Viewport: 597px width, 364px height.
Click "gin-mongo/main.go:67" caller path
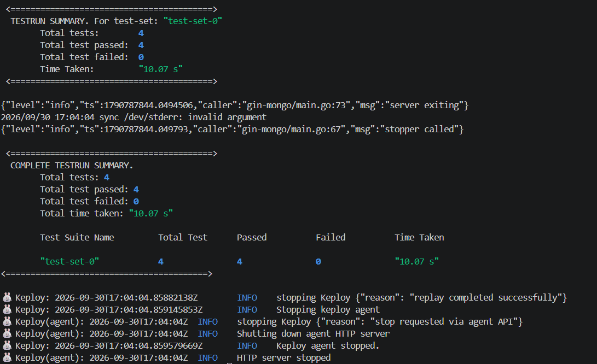291,130
